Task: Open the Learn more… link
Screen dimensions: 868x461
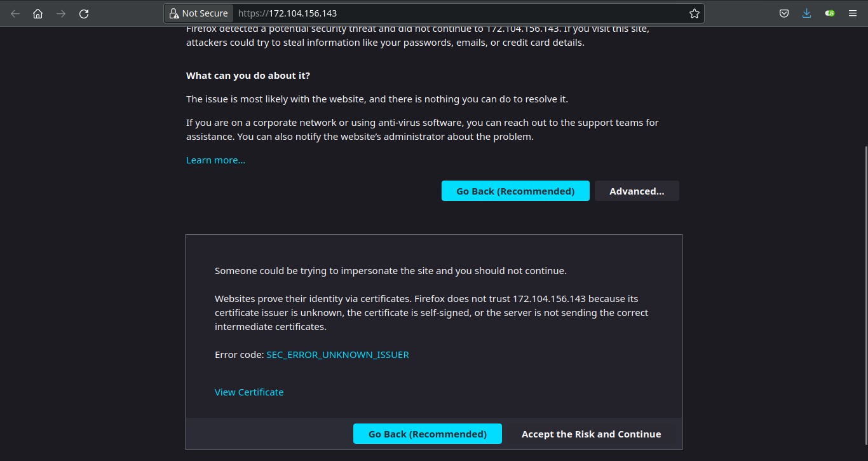Action: [215, 160]
